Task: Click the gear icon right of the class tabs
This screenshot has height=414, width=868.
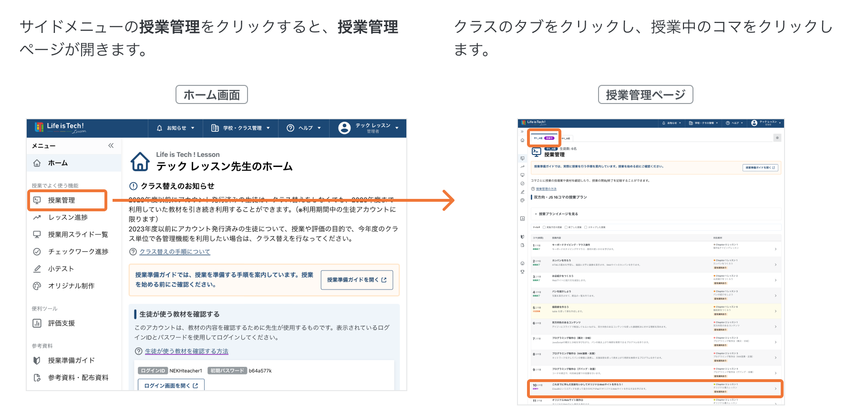Action: click(777, 138)
